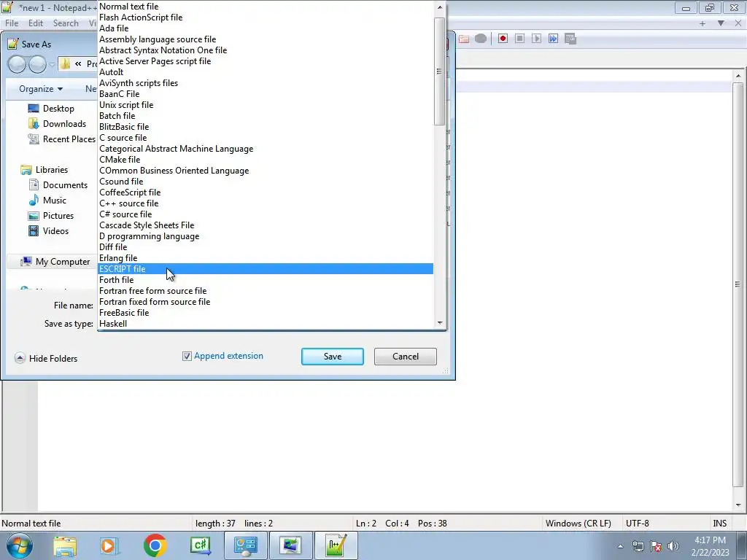Open the File menu

[x=12, y=23]
